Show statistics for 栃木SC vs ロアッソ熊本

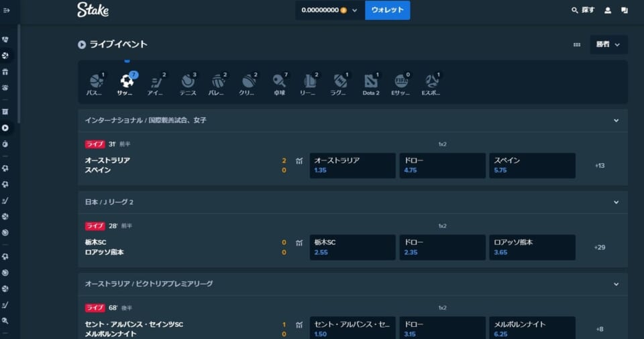click(299, 243)
